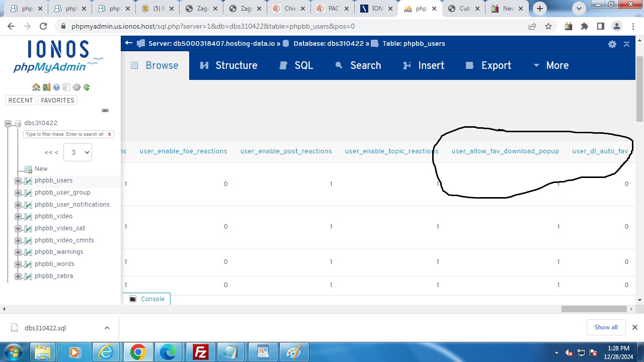Click the page settings gear in header
The height and width of the screenshot is (362, 644).
[x=612, y=44]
